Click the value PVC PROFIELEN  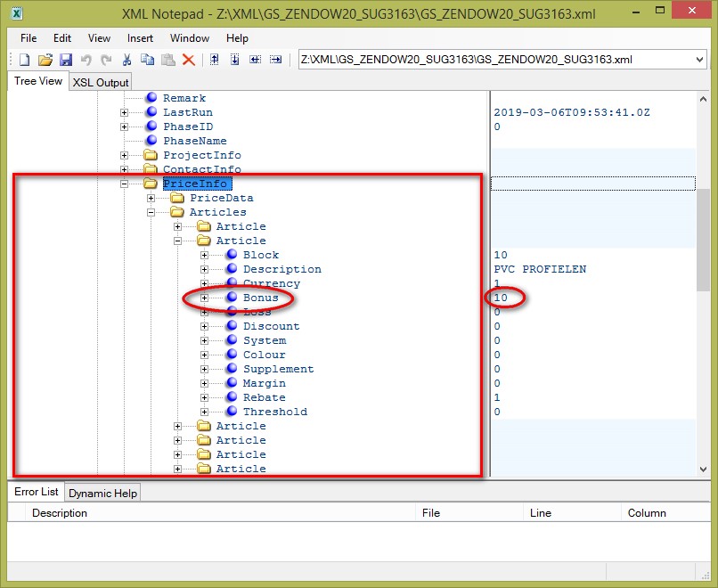pyautogui.click(x=540, y=269)
